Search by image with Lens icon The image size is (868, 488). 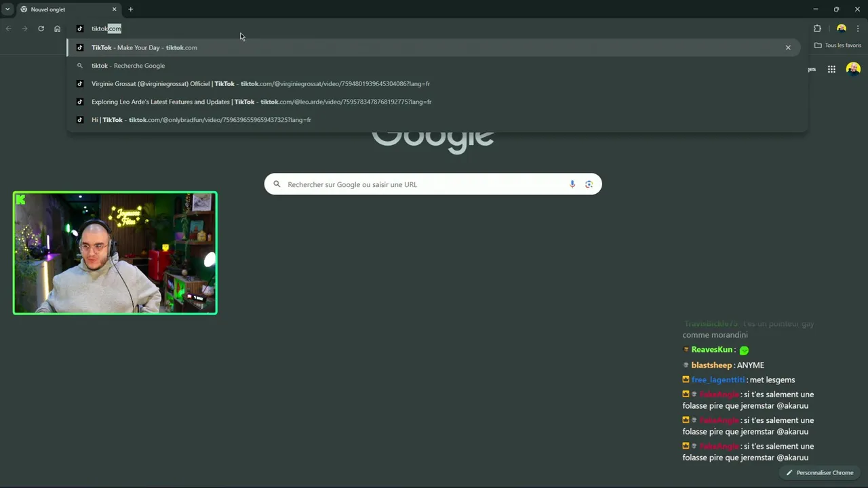(589, 184)
